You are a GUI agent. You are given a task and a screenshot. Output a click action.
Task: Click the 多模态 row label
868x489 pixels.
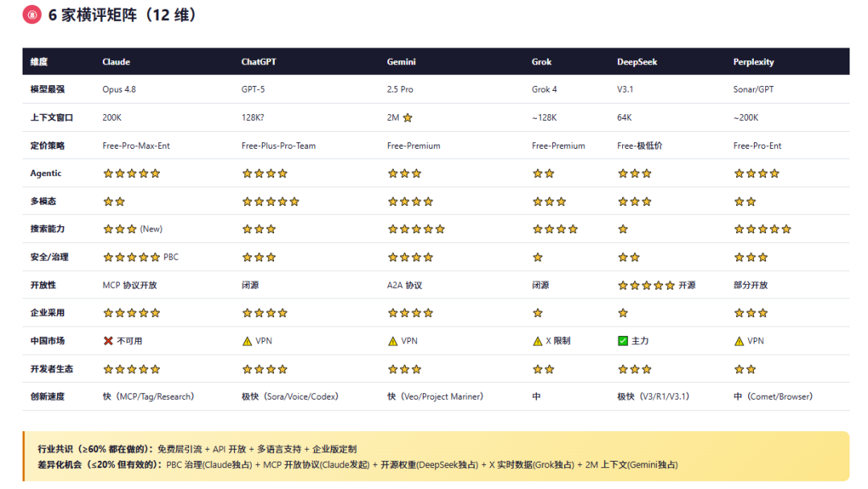[x=43, y=202]
